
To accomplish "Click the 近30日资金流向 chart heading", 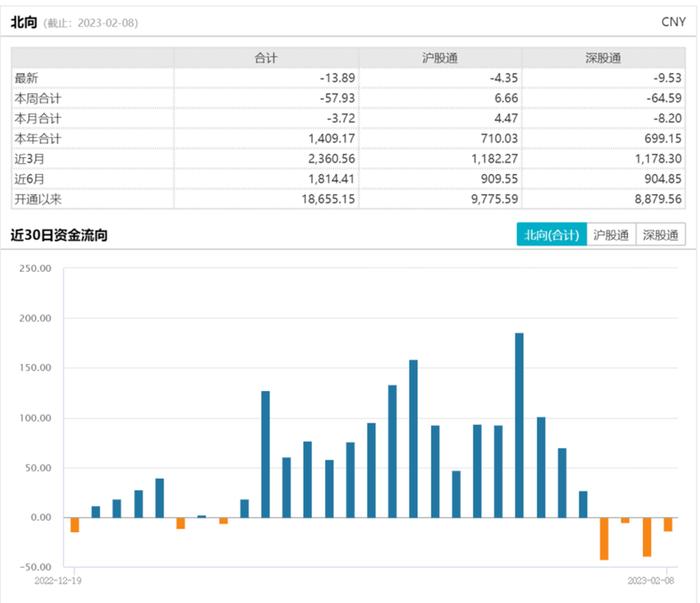I will coord(59,235).
